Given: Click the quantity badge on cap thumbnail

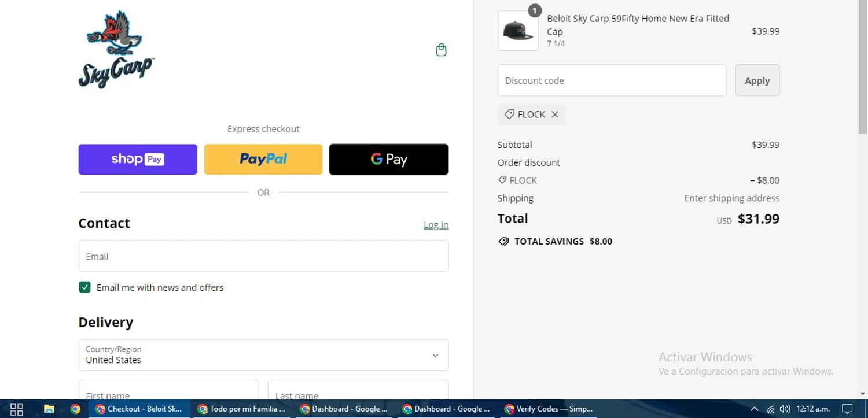Looking at the screenshot, I should 535,10.
